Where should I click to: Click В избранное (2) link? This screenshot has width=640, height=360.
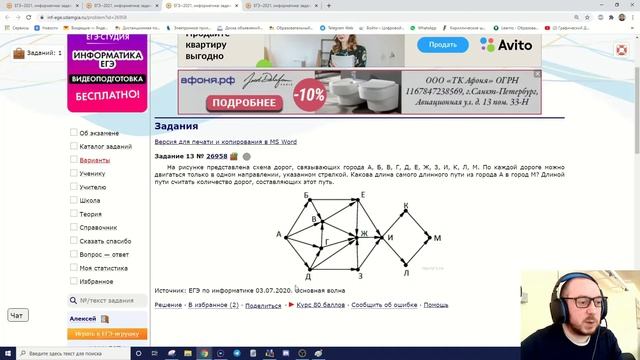pos(213,305)
